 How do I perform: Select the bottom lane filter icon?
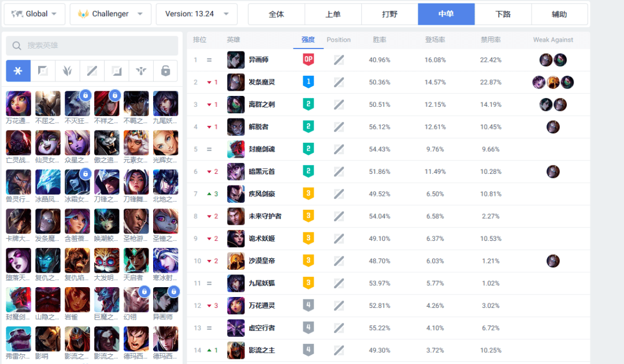click(117, 71)
